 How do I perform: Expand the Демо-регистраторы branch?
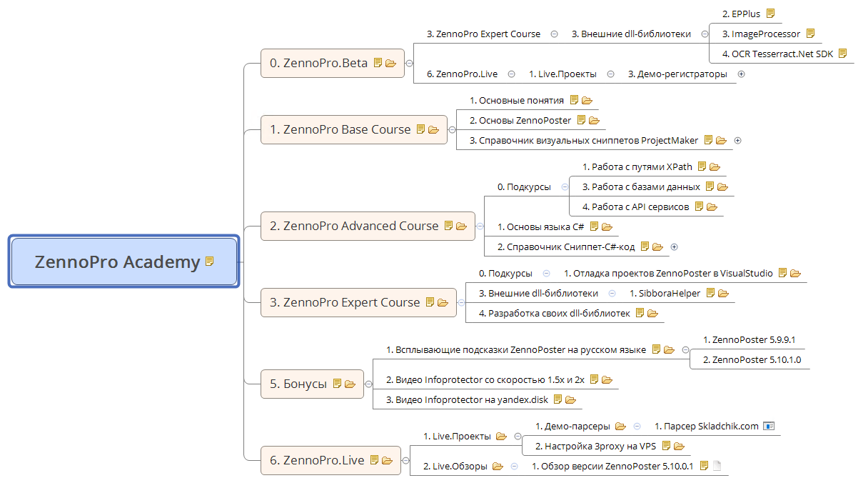click(x=741, y=74)
